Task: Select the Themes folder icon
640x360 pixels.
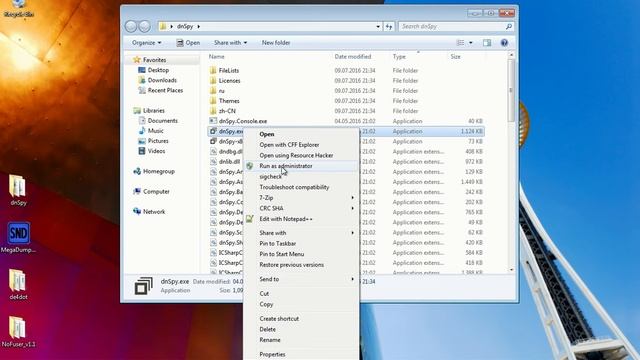Action: tap(213, 100)
